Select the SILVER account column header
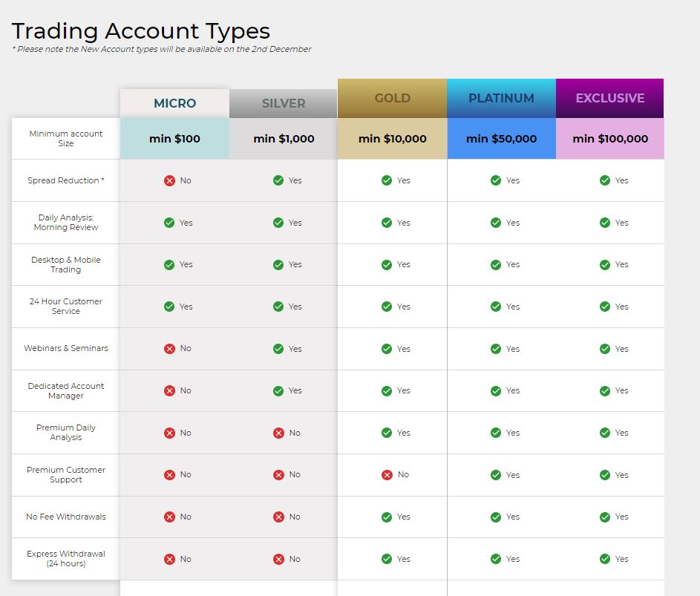The height and width of the screenshot is (596, 700). [284, 103]
